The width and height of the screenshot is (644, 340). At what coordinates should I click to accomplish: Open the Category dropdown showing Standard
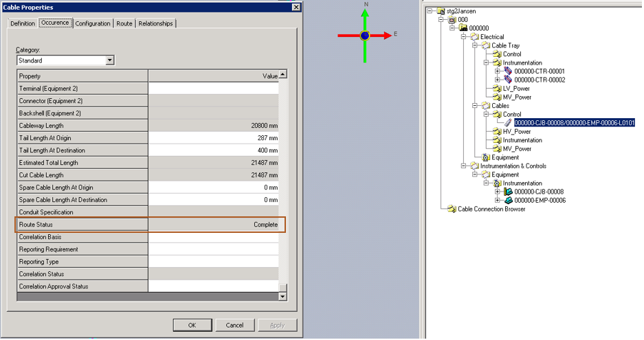pyautogui.click(x=110, y=60)
